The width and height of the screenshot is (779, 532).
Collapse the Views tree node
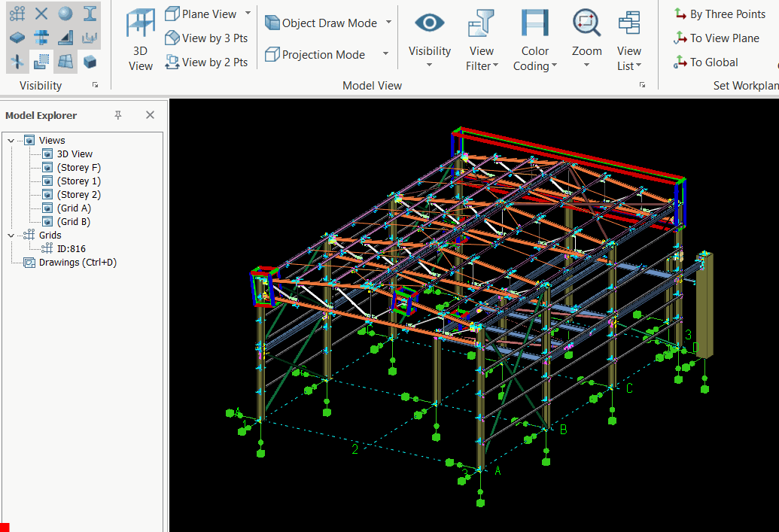(11, 141)
